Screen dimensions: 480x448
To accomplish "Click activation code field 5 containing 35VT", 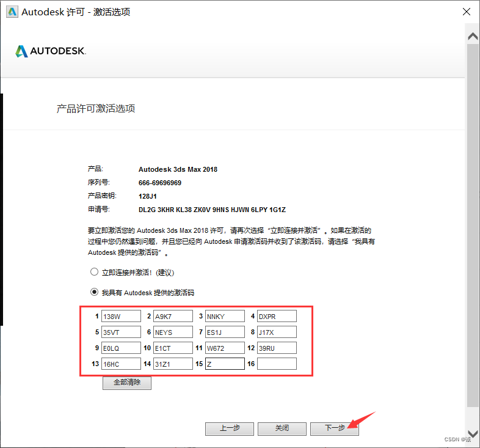I will coord(122,332).
